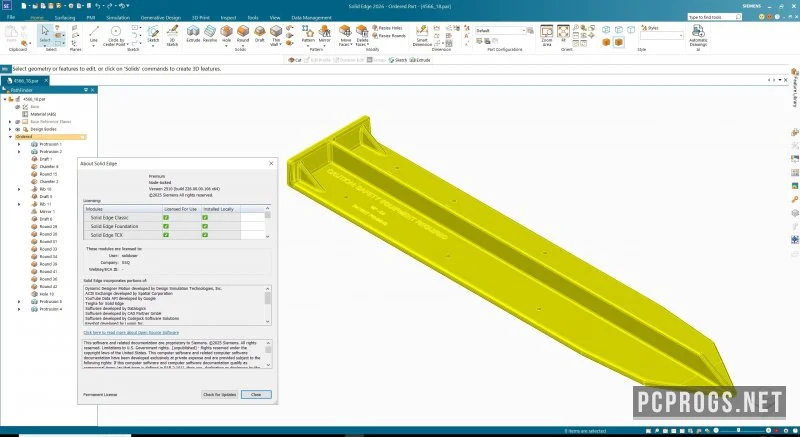Toggle visibility eye for Base node
This screenshot has width=800, height=437.
coord(18,107)
